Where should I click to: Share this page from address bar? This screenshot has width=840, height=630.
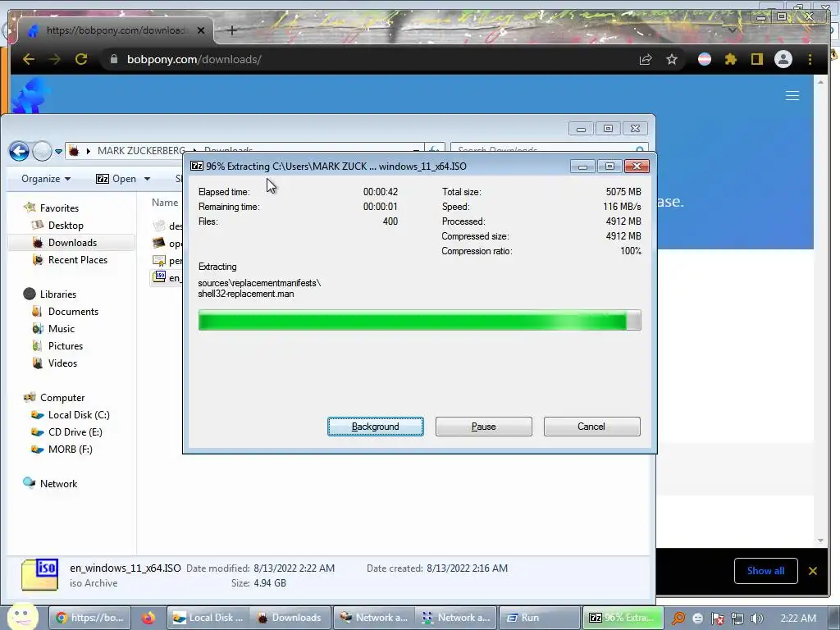pyautogui.click(x=646, y=59)
